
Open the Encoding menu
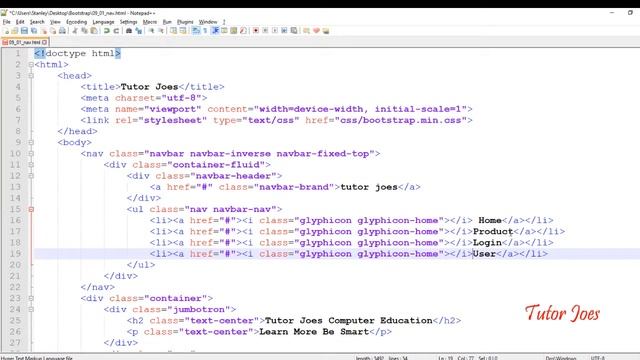(x=76, y=22)
